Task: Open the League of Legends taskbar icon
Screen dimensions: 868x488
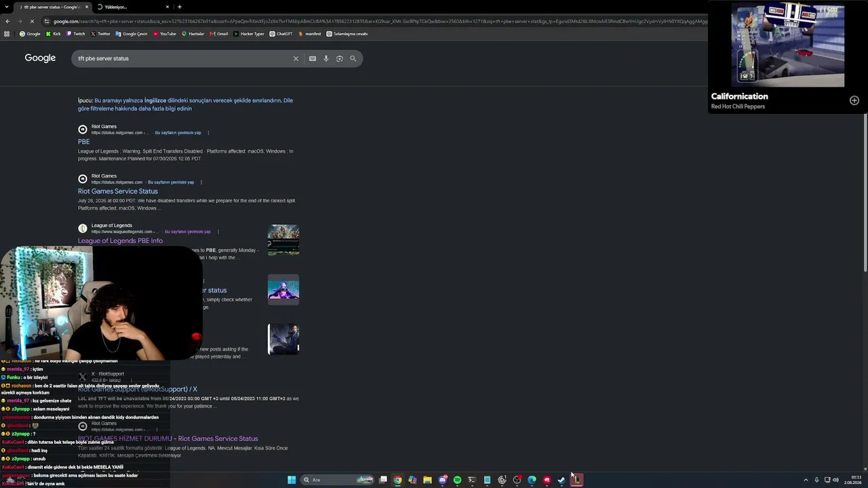Action: 576,480
